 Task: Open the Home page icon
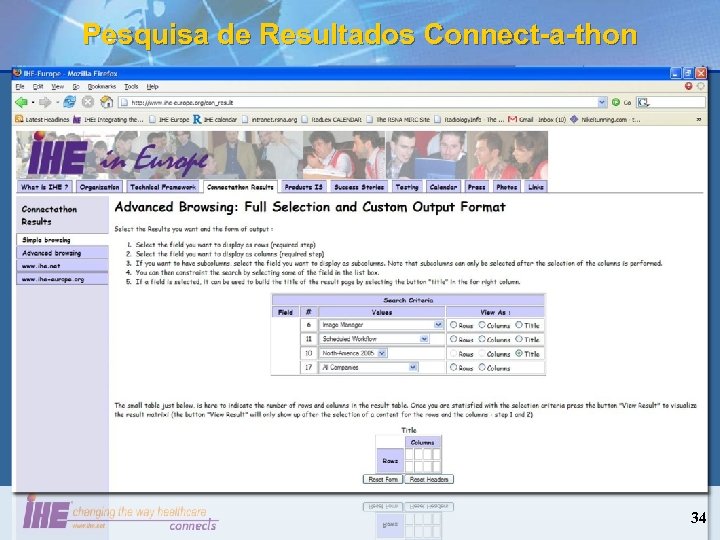pos(107,101)
